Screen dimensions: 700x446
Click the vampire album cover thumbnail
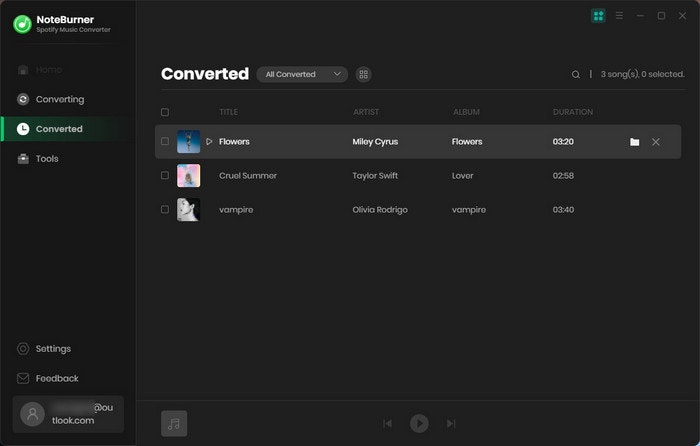tap(188, 209)
